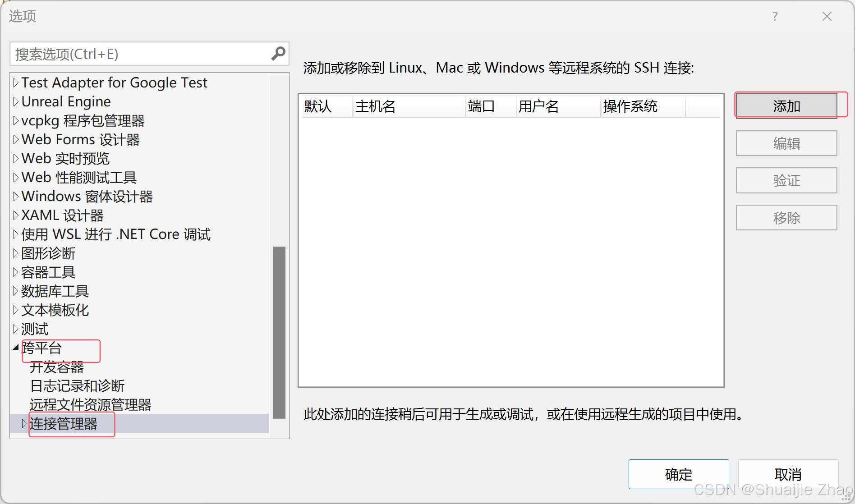The image size is (855, 504).
Task: Click the 添加 button
Action: [786, 106]
